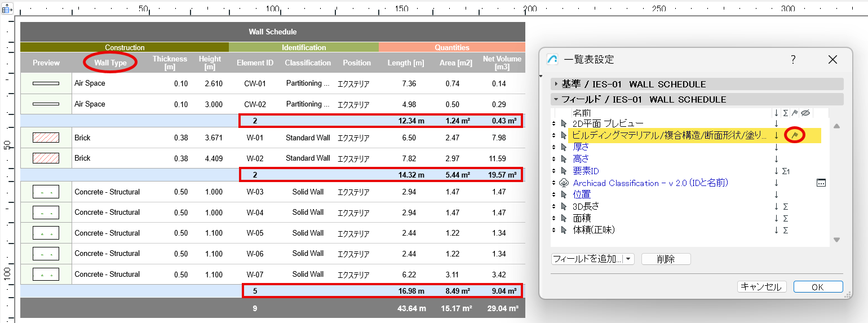Viewport: 868px width, 323px height.
Task: Click the pointer icon of the 3D長さ row
Action: 564,206
